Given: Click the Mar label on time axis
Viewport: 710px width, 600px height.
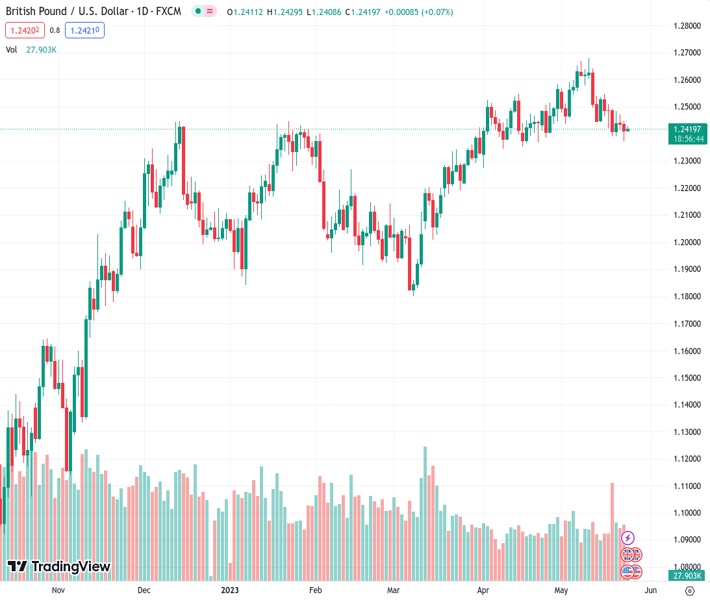Looking at the screenshot, I should [x=394, y=591].
